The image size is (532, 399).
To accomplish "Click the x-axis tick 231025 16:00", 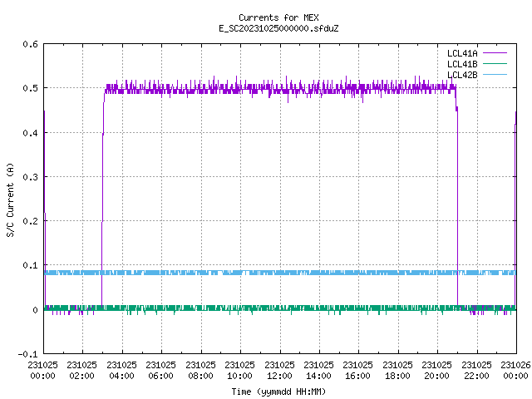I will pyautogui.click(x=358, y=371).
